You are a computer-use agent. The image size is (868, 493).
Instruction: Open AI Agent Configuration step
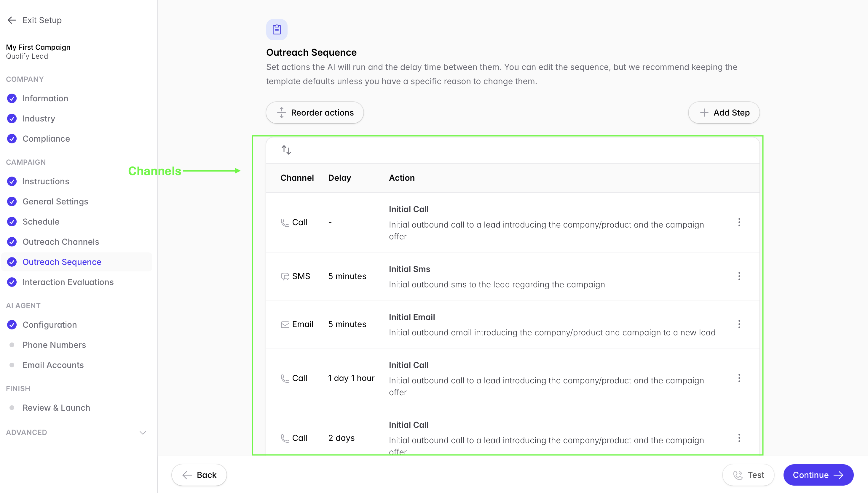pyautogui.click(x=50, y=325)
